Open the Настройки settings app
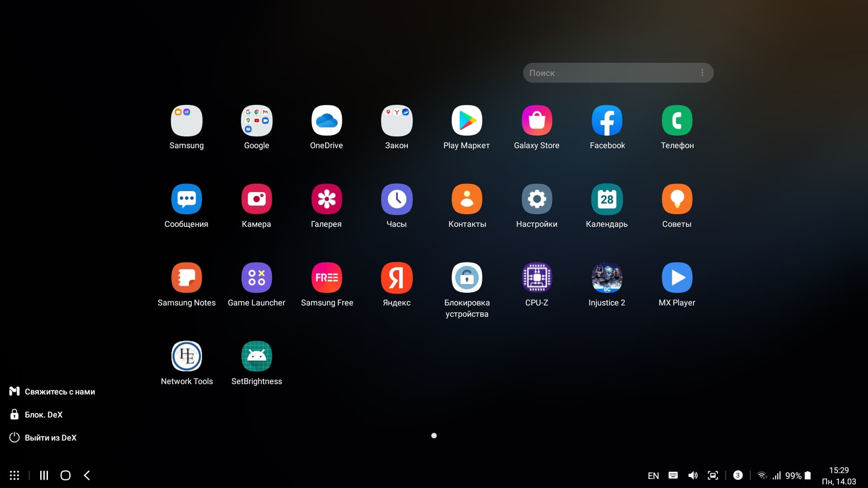 coord(537,199)
